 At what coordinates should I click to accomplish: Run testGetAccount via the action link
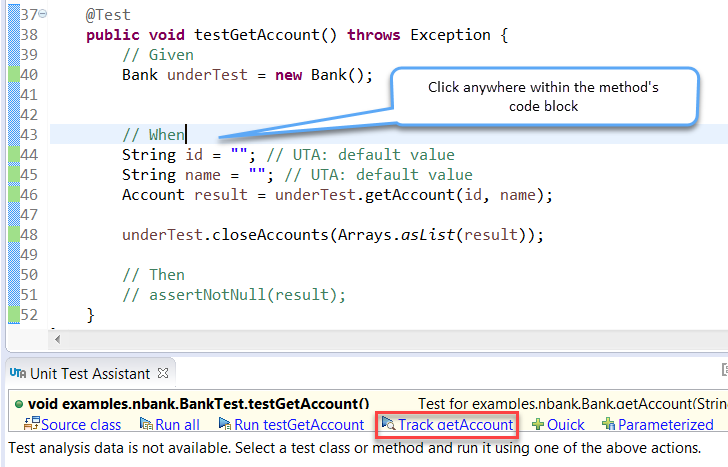[299, 424]
